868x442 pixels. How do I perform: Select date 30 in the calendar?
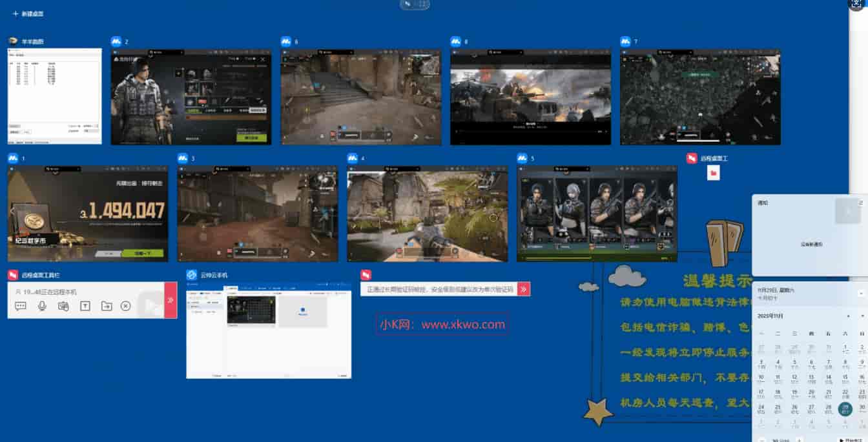(x=862, y=408)
